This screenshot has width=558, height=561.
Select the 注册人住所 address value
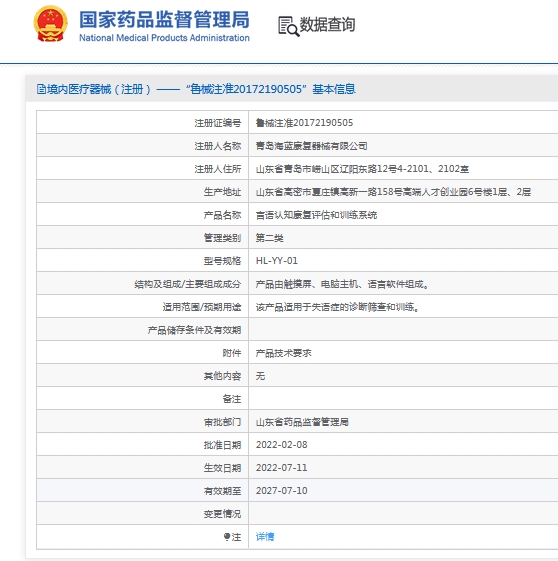(x=362, y=169)
